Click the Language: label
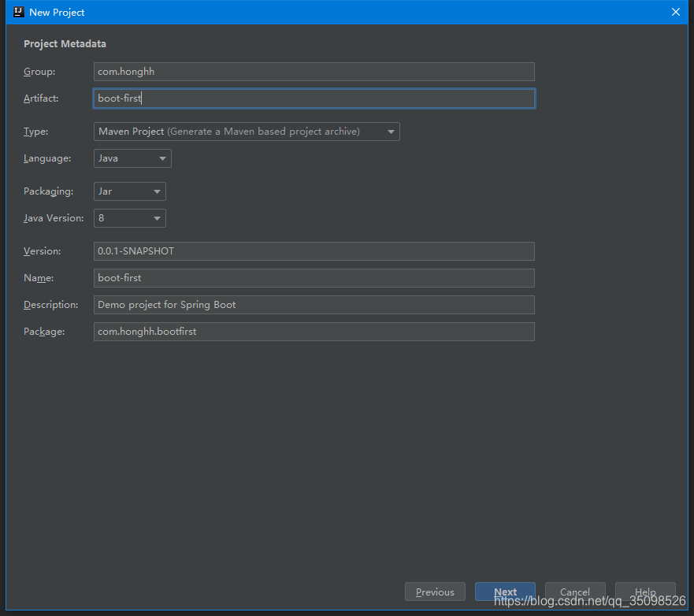Viewport: 694px width, 616px height. point(47,158)
